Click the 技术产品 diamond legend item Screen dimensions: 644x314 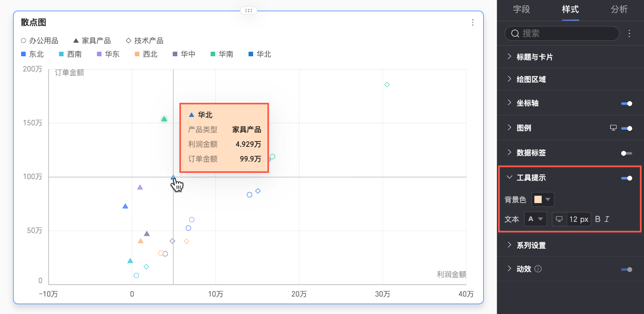[144, 41]
